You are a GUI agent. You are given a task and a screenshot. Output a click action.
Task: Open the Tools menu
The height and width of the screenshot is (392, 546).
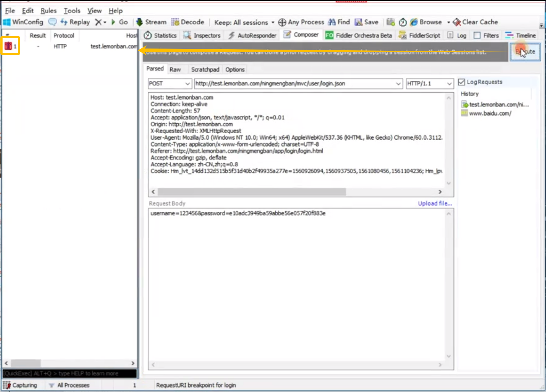point(72,11)
